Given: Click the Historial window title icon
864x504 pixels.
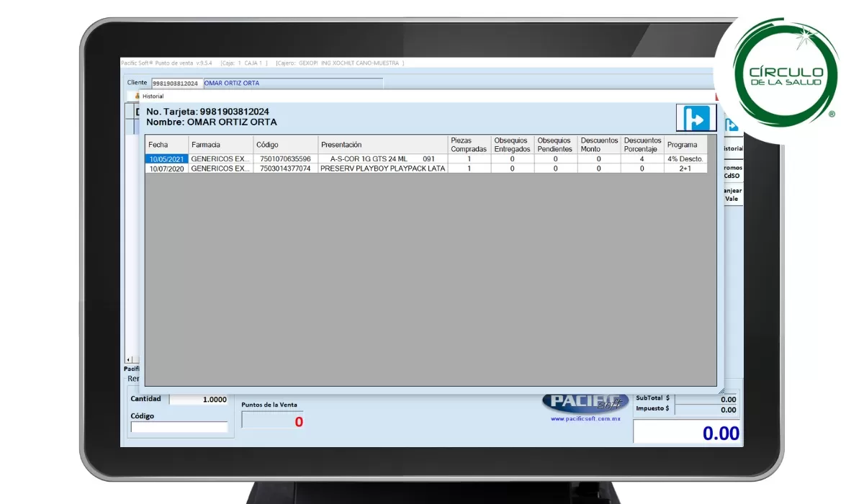Looking at the screenshot, I should point(136,96).
